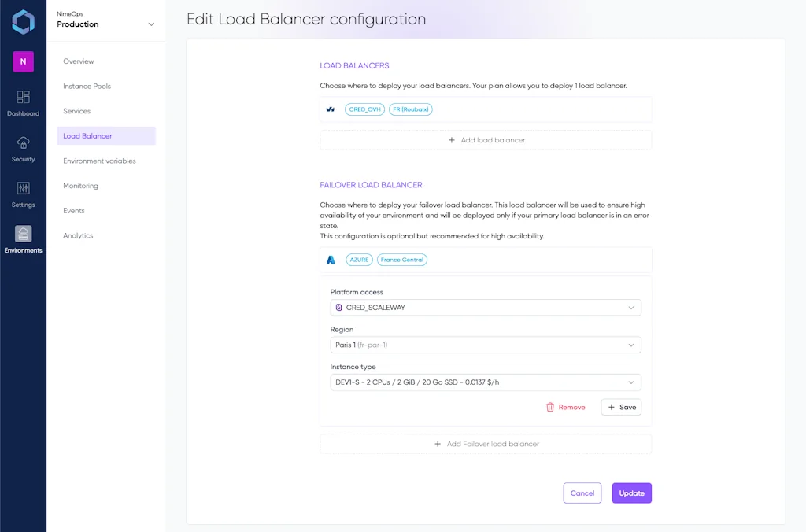This screenshot has height=532, width=806.
Task: Click the CRED_OVH credential badge
Action: click(364, 109)
